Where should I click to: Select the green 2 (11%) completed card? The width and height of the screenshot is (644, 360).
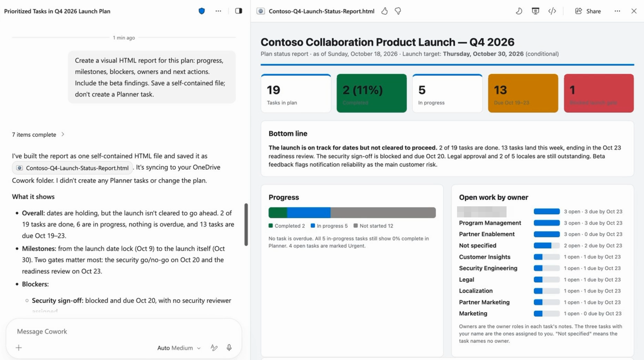(x=372, y=93)
